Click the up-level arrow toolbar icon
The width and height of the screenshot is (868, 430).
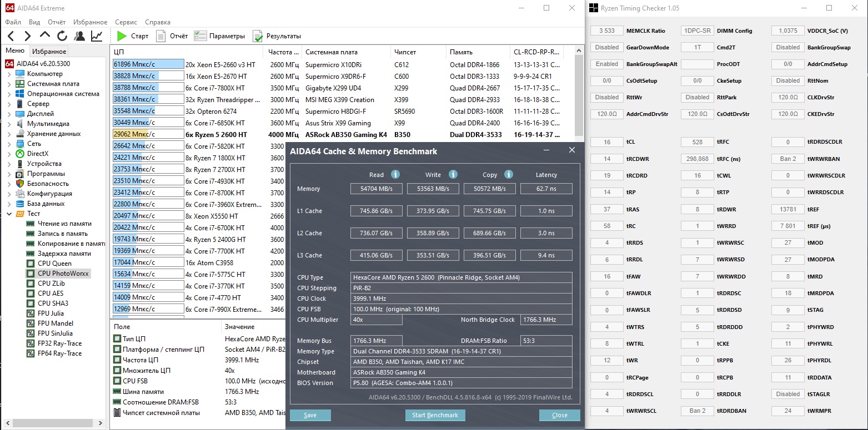(x=45, y=36)
